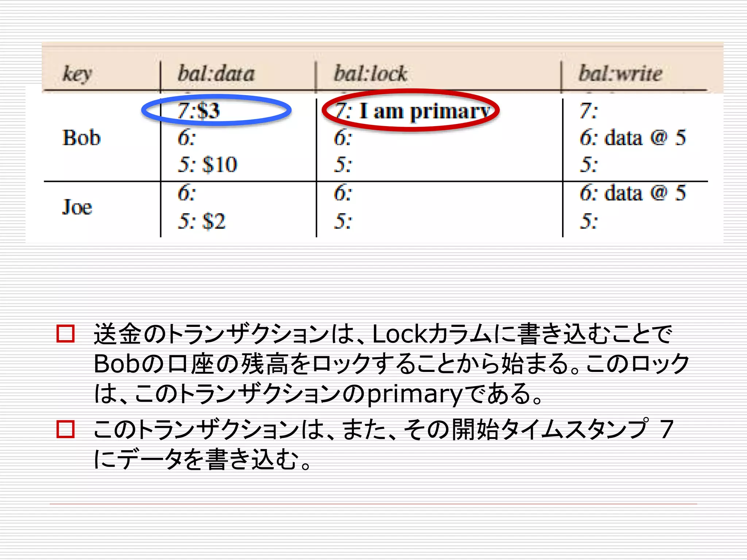
Task: Click the '7:$3' data entry
Action: [199, 110]
